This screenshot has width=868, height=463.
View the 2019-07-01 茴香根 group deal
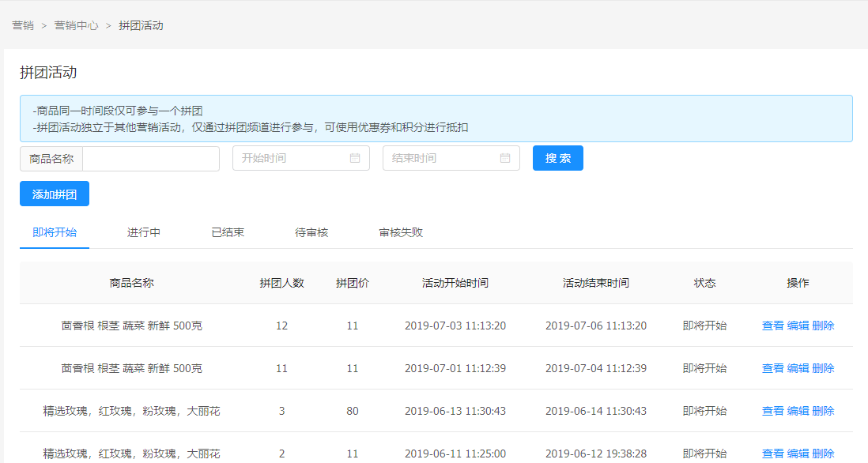772,368
